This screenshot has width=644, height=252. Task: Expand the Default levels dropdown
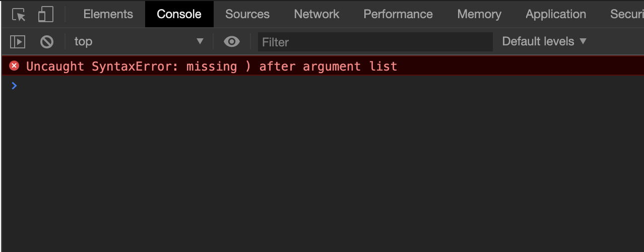pyautogui.click(x=544, y=41)
